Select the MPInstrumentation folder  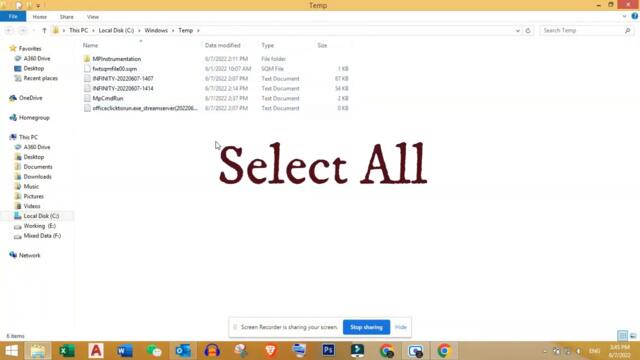pos(116,59)
